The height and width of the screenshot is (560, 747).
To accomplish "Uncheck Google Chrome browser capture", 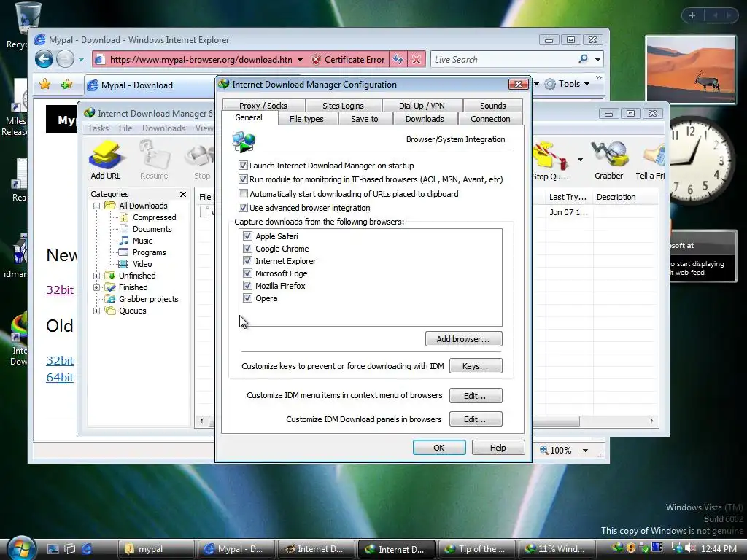I will (x=247, y=248).
